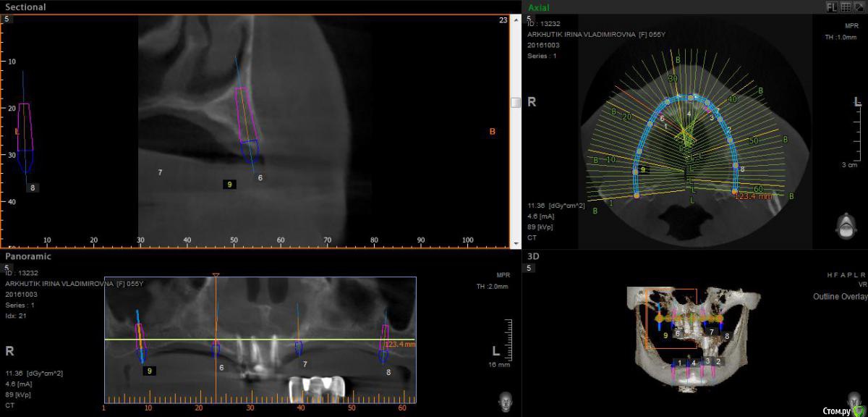Select implant label 9 in the Axial view
This screenshot has height=417, width=868.
(642, 170)
